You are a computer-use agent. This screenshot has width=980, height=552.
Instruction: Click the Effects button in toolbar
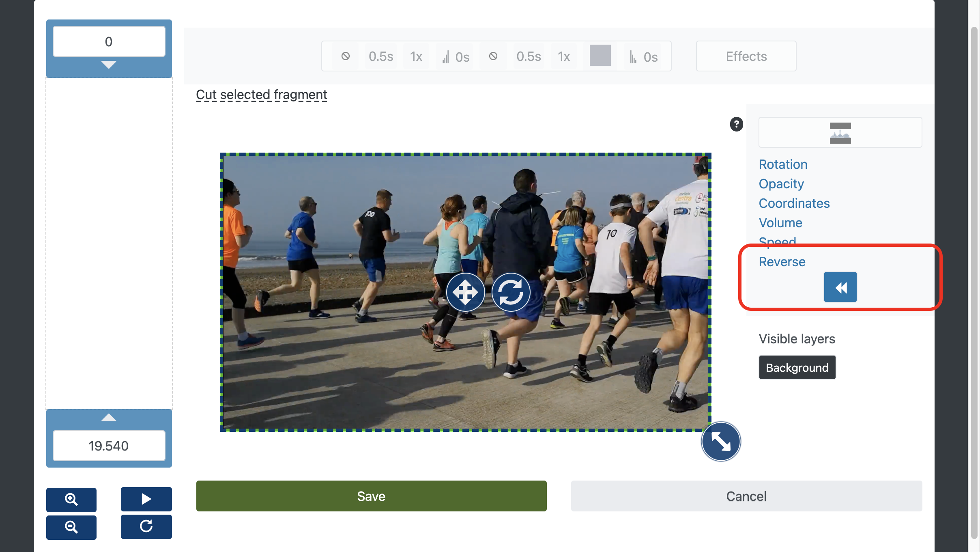coord(746,56)
